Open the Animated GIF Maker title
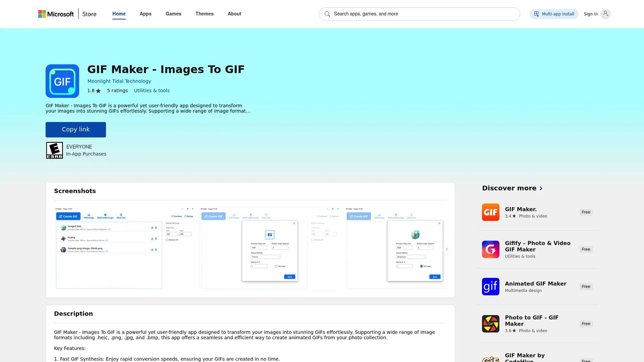The width and height of the screenshot is (644, 362). pyautogui.click(x=536, y=284)
